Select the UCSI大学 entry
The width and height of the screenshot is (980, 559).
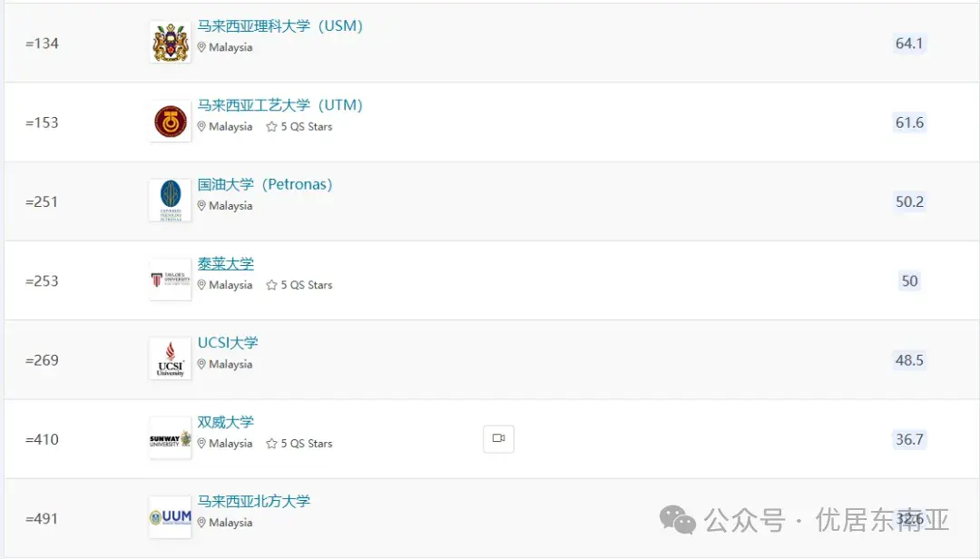227,342
